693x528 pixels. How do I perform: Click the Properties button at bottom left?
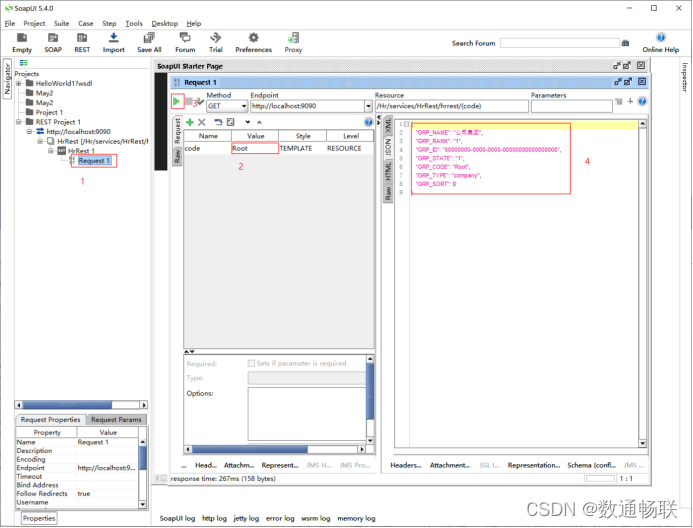coord(39,518)
